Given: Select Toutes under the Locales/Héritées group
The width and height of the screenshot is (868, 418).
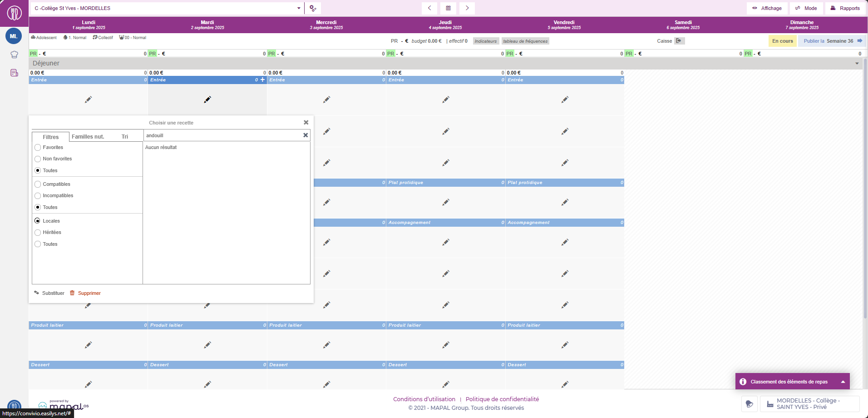Looking at the screenshot, I should pyautogui.click(x=38, y=244).
